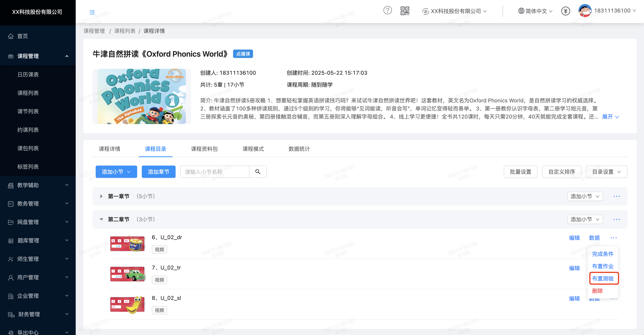644x335 pixels.
Task: Go to 首页 in the sidebar
Action: (22, 36)
